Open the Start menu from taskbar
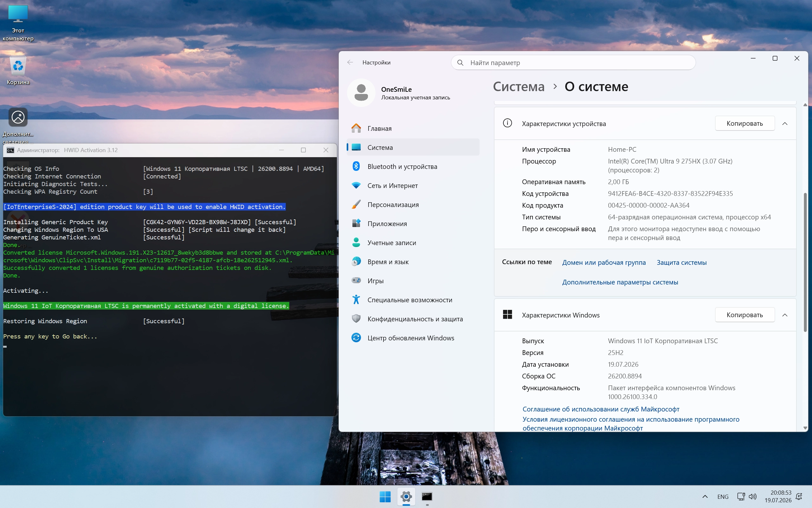812x508 pixels. [x=385, y=497]
